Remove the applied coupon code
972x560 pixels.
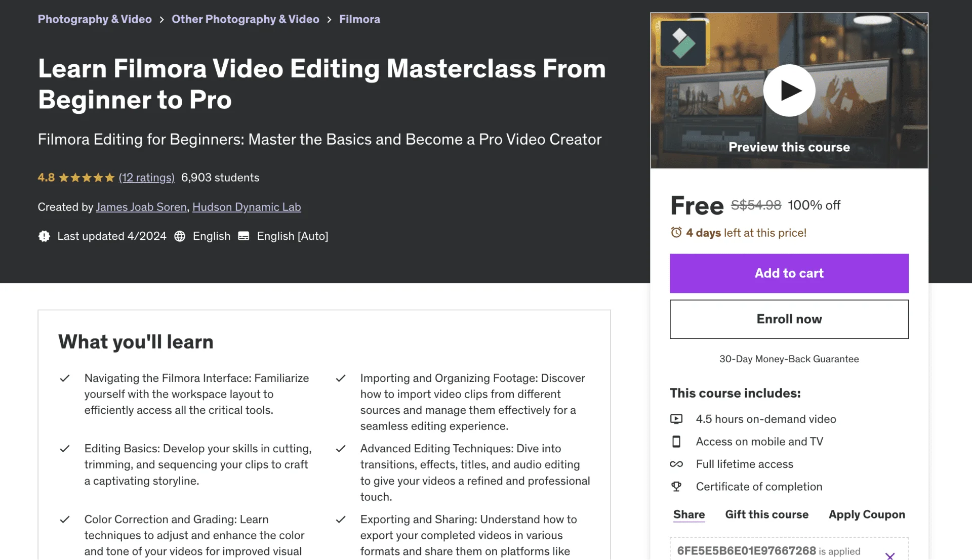point(890,556)
